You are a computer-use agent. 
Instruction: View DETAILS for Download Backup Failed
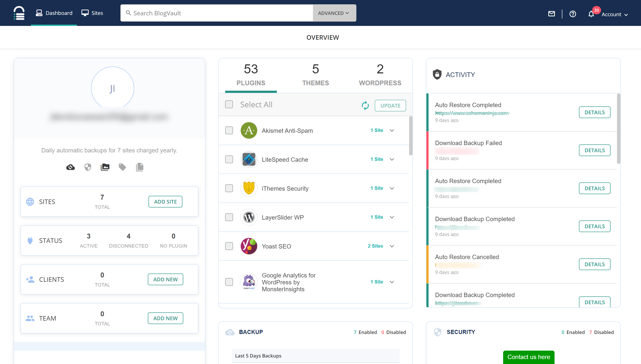[595, 150]
